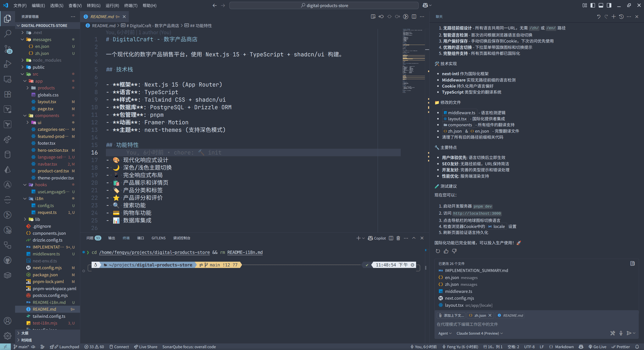Switch to the 输出 panel tab

pos(112,238)
